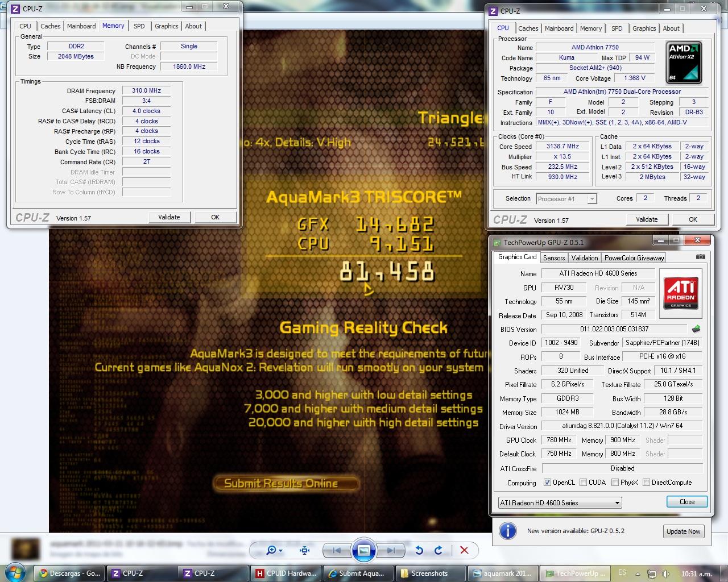This screenshot has width=728, height=582.
Task: Click Validate in the left CPU-Z window
Action: [169, 217]
